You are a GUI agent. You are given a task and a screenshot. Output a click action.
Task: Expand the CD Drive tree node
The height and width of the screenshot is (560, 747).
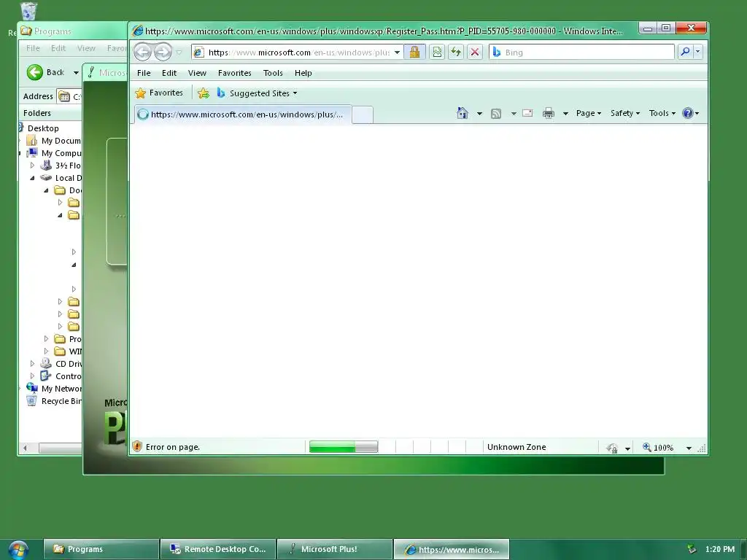click(32, 363)
